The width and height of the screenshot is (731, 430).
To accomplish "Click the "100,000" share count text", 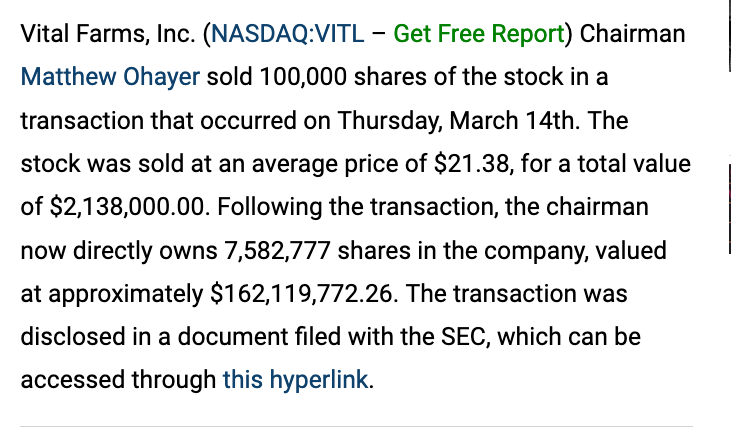I will coord(303,77).
